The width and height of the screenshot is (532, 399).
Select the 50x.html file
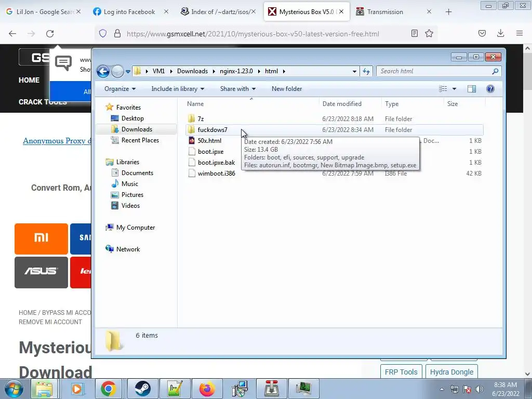[209, 140]
